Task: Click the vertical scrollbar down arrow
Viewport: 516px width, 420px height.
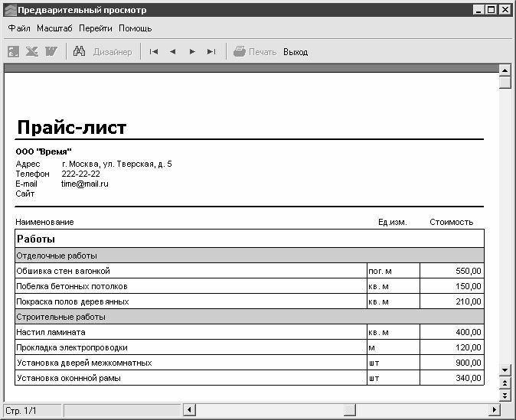Action: 505,370
